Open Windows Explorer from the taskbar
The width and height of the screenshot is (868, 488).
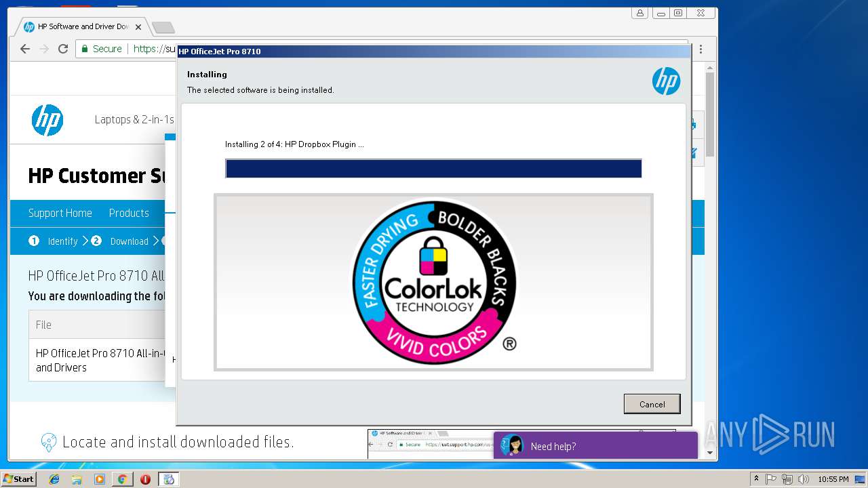click(x=77, y=479)
